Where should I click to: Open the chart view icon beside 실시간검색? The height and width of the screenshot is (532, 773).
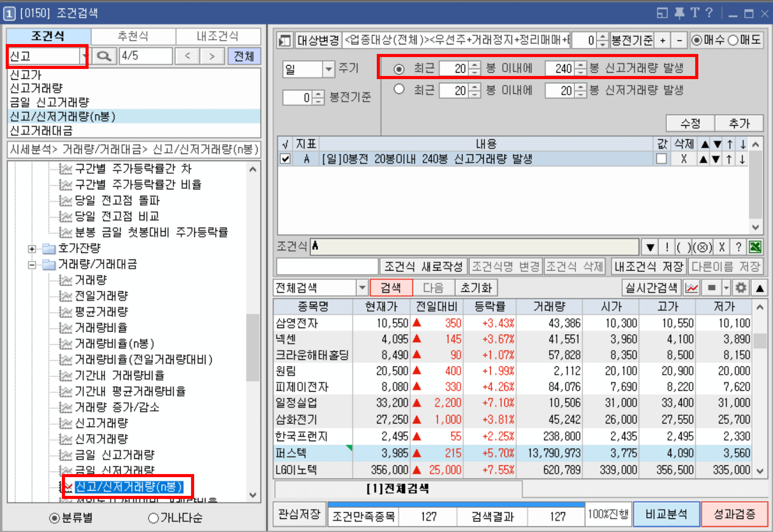click(x=691, y=287)
